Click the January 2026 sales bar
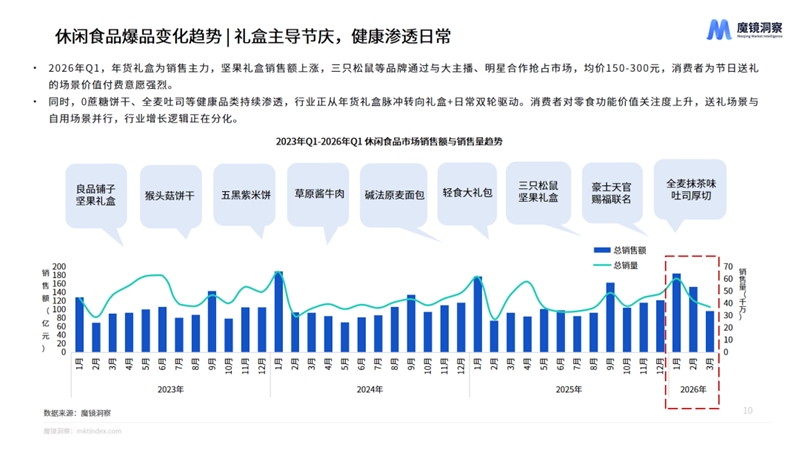The width and height of the screenshot is (799, 450). [676, 313]
